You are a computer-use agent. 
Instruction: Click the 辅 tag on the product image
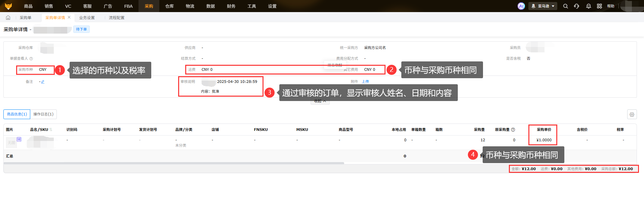point(19,139)
